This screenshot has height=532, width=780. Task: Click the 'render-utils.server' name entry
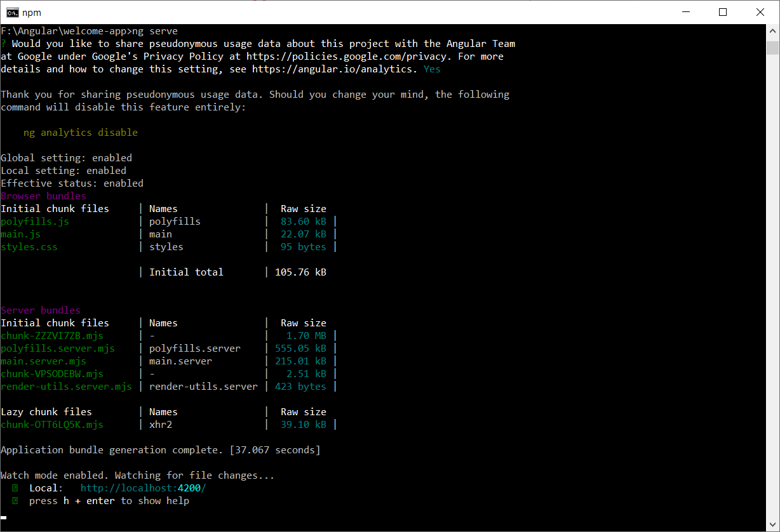[x=204, y=387]
